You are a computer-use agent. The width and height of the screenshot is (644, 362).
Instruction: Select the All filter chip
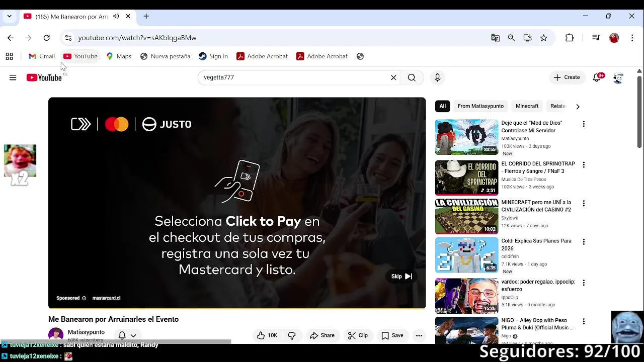[442, 106]
